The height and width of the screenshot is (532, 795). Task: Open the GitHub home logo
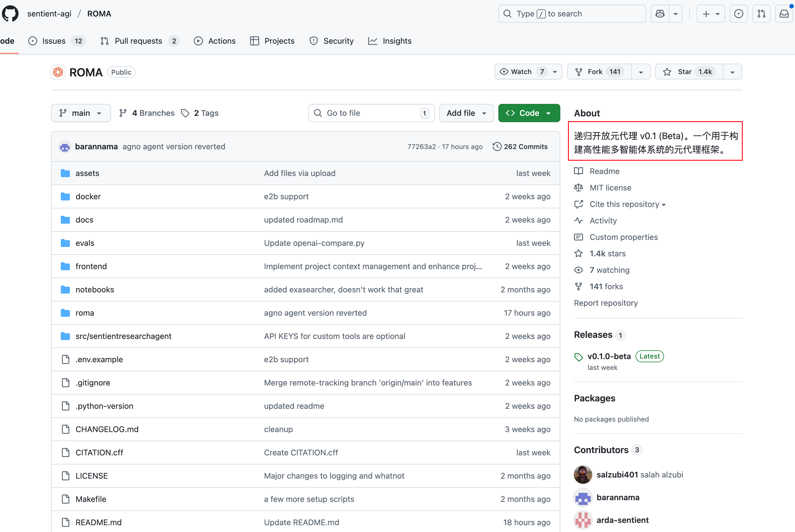[10, 14]
